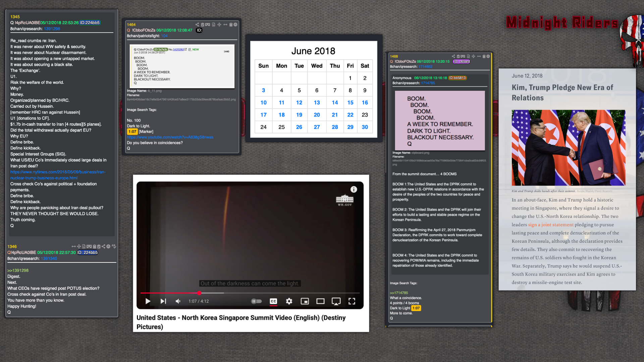Click the share icon on post 1468

(x=453, y=56)
